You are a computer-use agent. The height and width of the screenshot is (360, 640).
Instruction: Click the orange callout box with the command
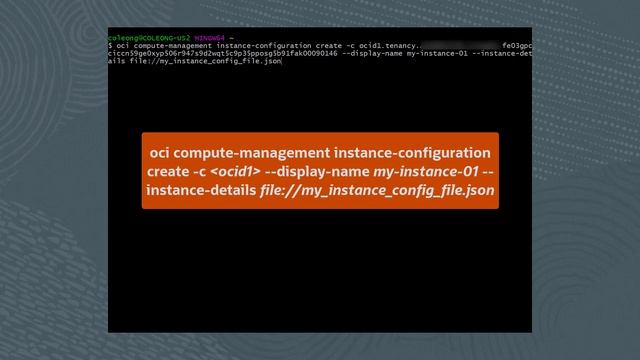[320, 171]
